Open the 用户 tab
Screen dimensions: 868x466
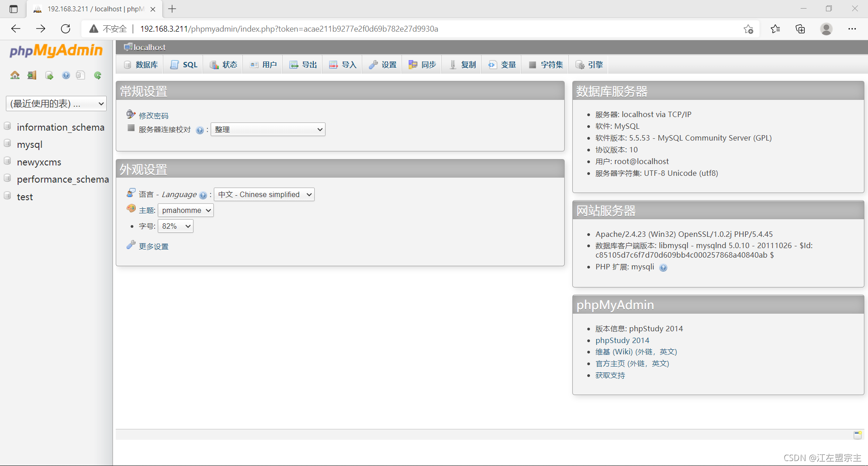coord(263,65)
